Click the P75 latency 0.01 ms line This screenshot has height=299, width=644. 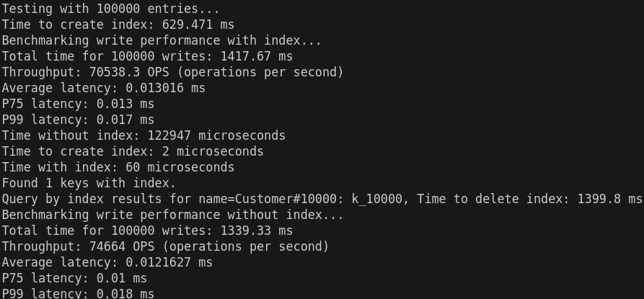pyautogui.click(x=74, y=278)
